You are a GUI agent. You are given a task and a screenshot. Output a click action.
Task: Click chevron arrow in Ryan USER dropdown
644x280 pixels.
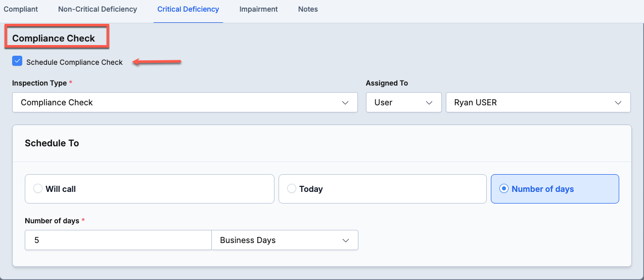point(618,103)
